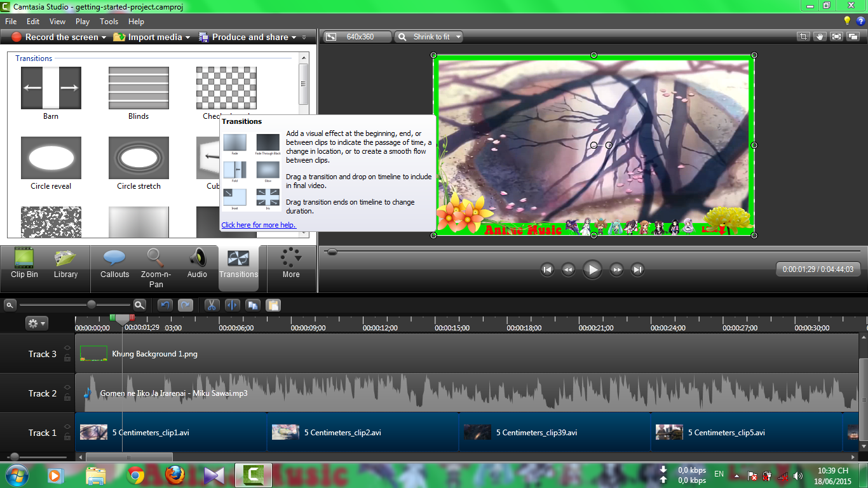Open the Zoom-n-Pan tab
Viewport: 868px width, 488px height.
tap(156, 269)
